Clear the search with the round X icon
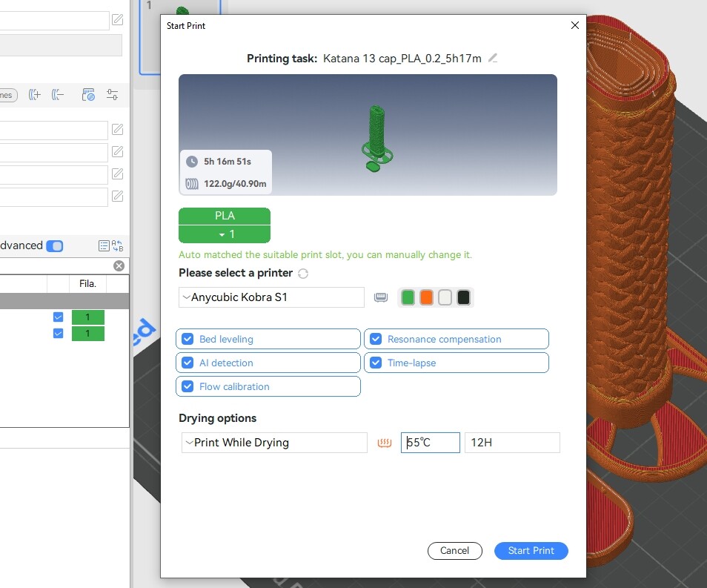 point(119,265)
